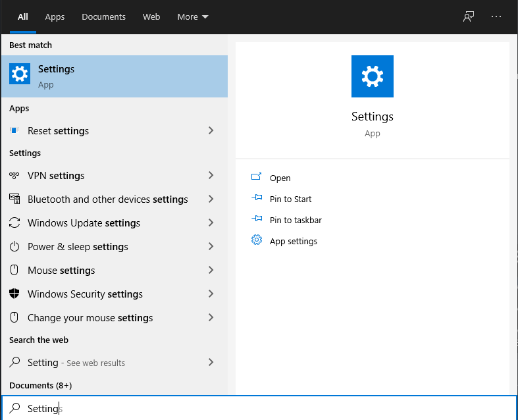Click the VPN settings icon
The height and width of the screenshot is (420, 518).
[x=14, y=176]
